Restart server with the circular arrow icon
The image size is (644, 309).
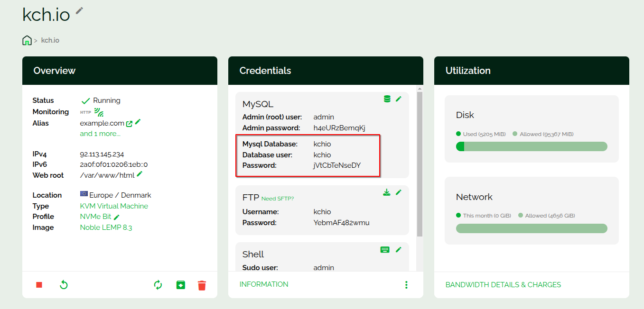[x=64, y=285]
